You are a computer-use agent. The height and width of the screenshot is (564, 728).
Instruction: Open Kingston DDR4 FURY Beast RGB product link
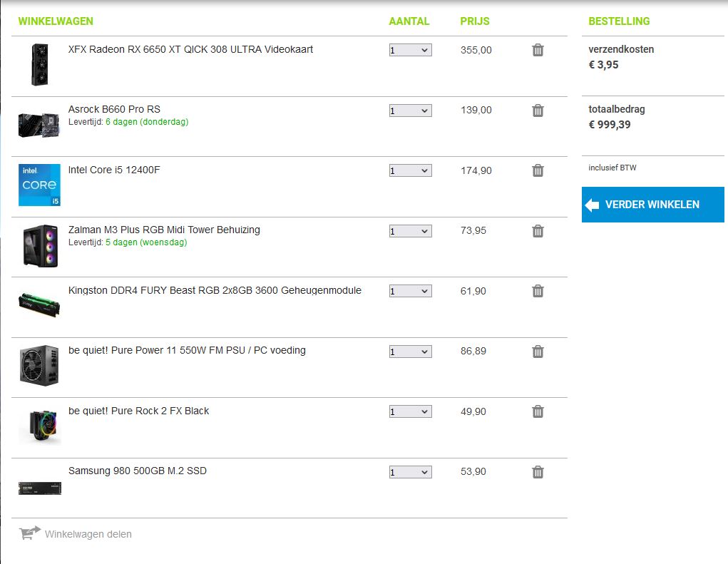coord(215,290)
